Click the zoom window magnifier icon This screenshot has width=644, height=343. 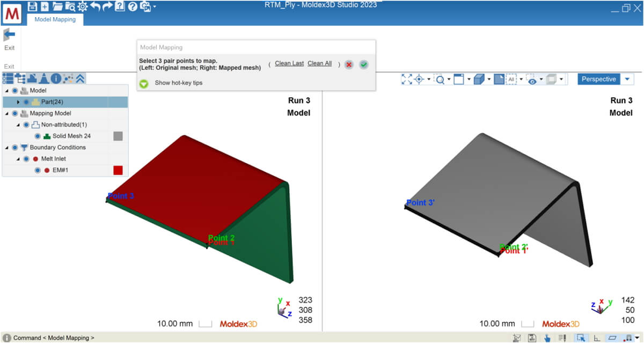(440, 79)
